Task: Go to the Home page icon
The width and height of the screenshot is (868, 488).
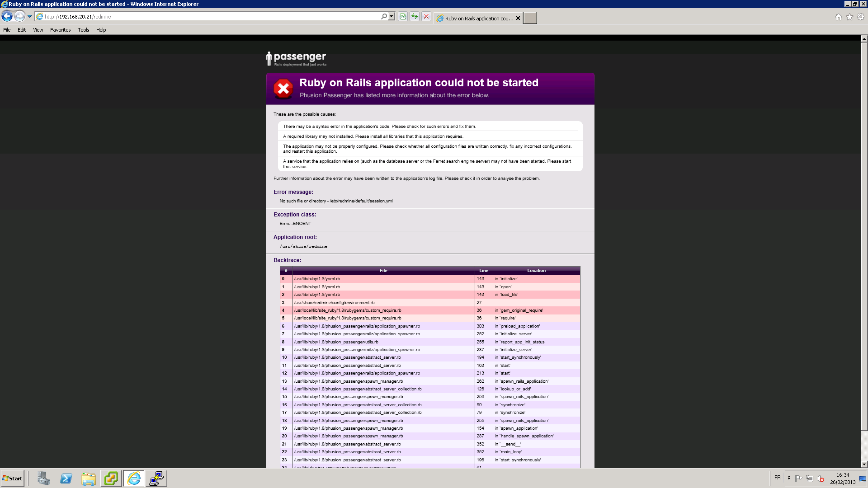Action: [x=839, y=17]
